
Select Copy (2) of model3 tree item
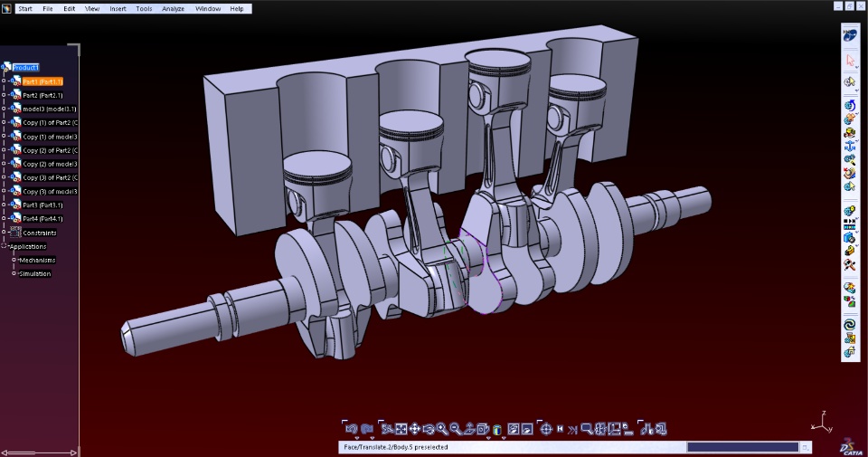50,164
